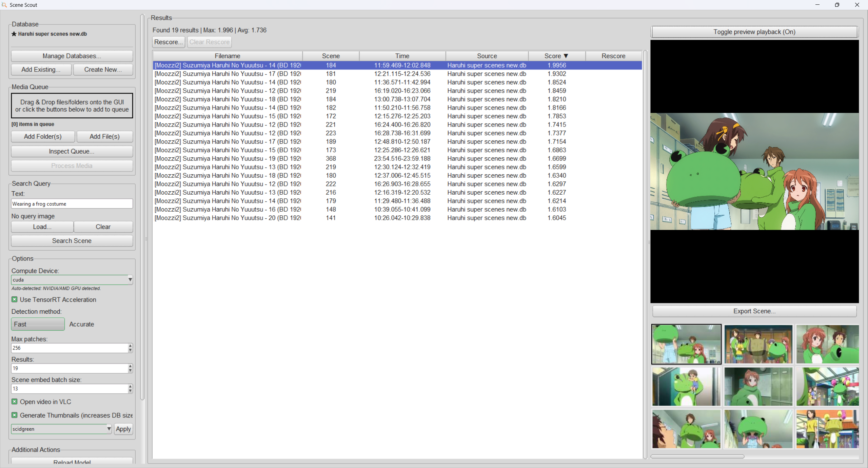This screenshot has width=868, height=468.
Task: Select result row for scene 148
Action: pyautogui.click(x=397, y=210)
